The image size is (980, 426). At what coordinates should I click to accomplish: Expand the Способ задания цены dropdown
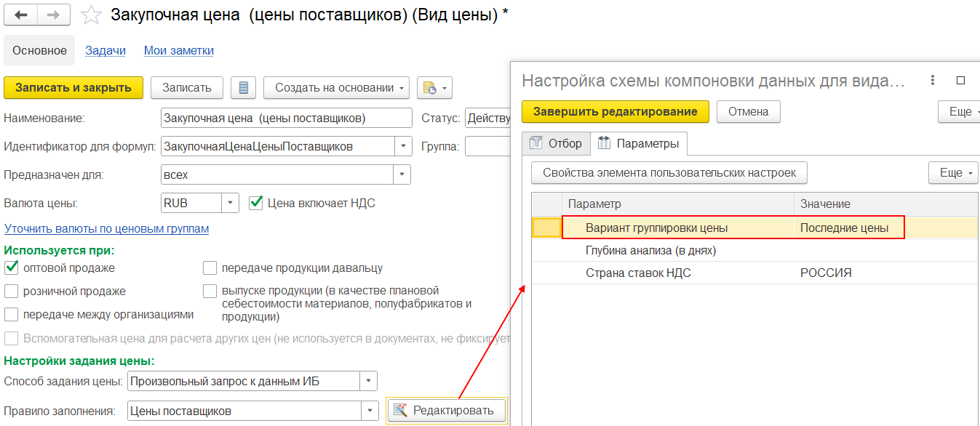click(x=369, y=381)
